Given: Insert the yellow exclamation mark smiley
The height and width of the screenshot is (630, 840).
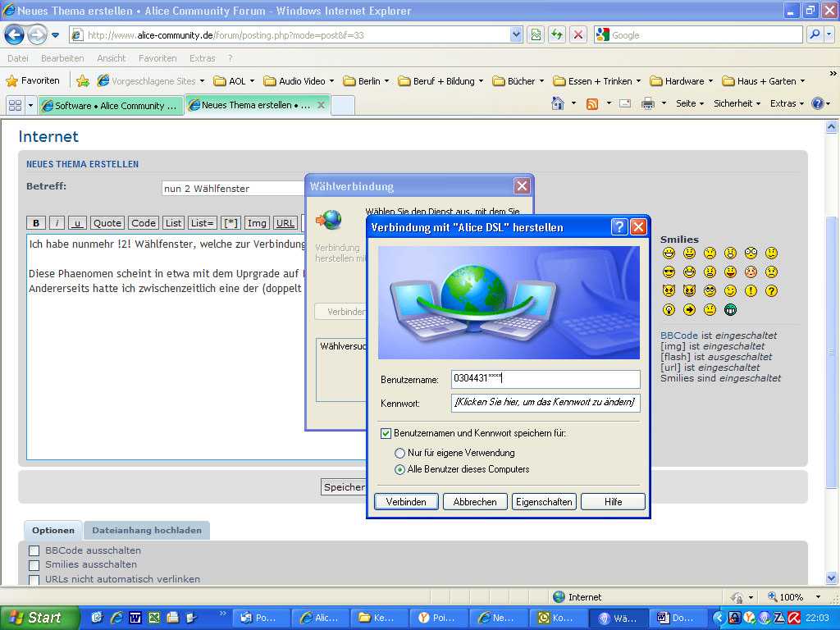Looking at the screenshot, I should click(751, 290).
